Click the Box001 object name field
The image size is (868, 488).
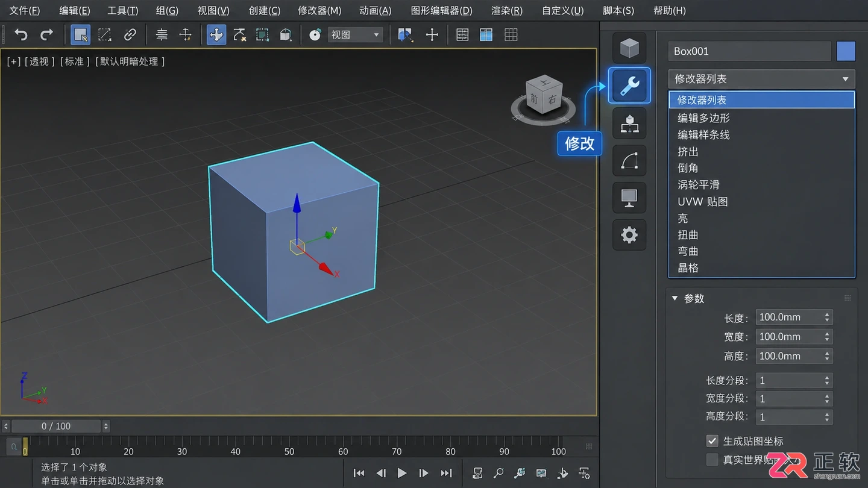click(x=749, y=51)
